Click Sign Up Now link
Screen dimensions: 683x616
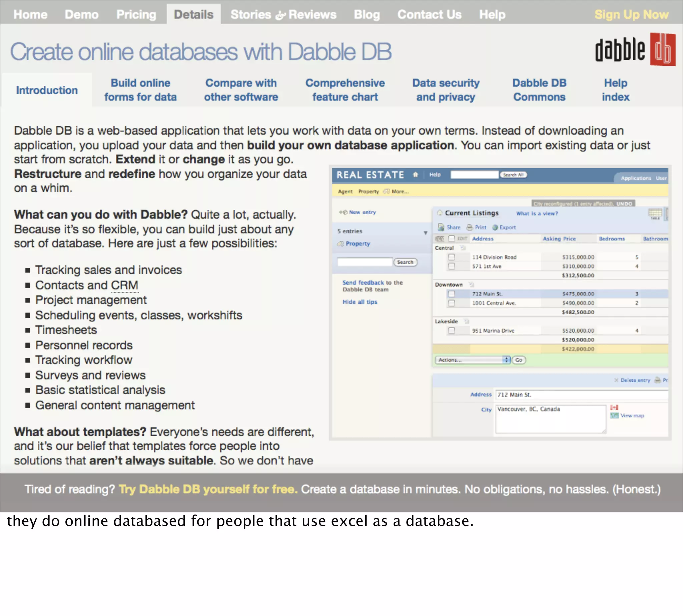pyautogui.click(x=631, y=15)
